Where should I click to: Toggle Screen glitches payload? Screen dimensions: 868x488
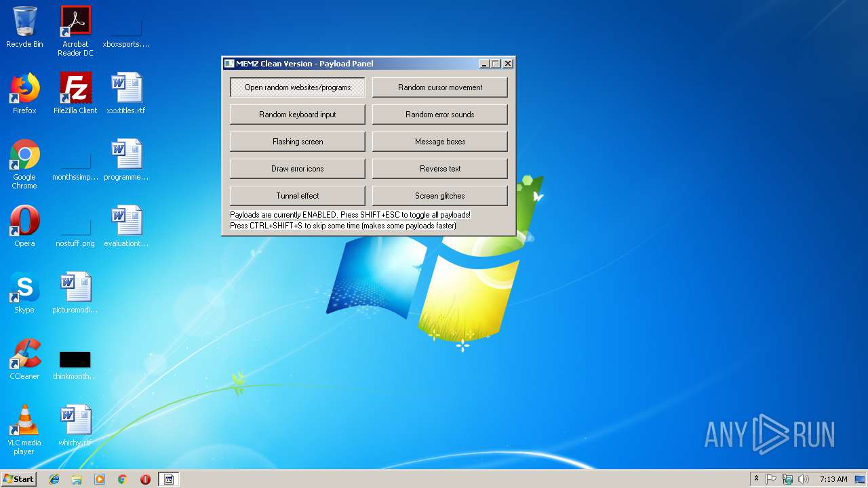(440, 196)
